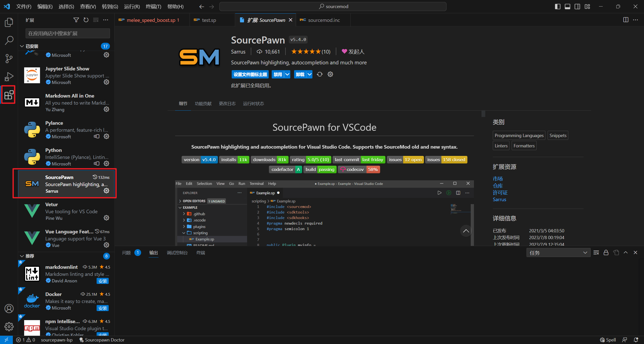Open the Terminal menu
Screen dimensions: 644x344
153,7
